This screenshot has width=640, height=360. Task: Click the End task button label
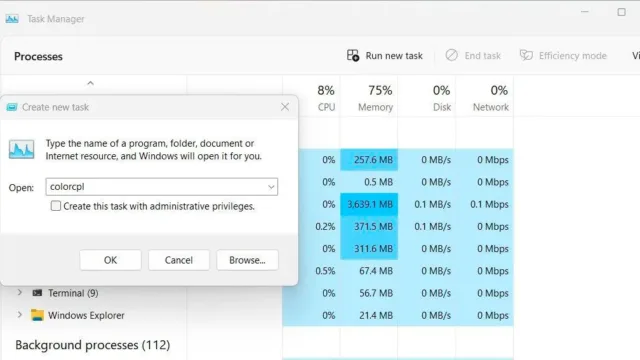click(482, 56)
